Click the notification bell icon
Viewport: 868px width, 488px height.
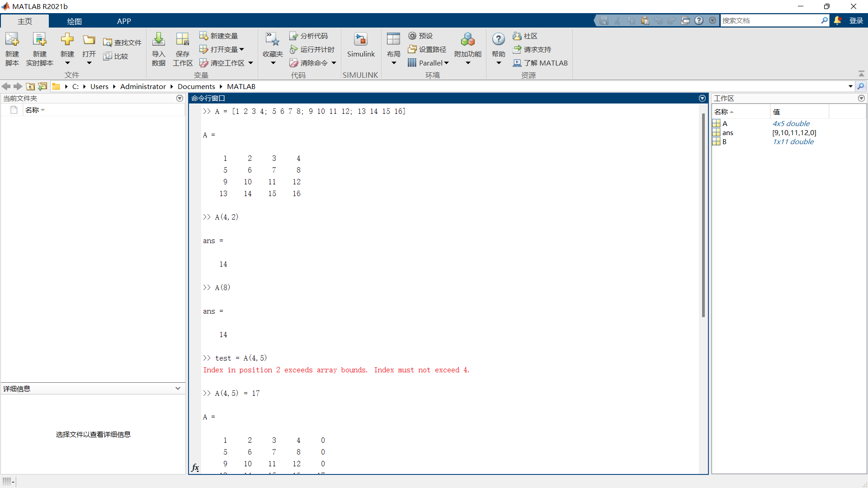click(x=837, y=20)
